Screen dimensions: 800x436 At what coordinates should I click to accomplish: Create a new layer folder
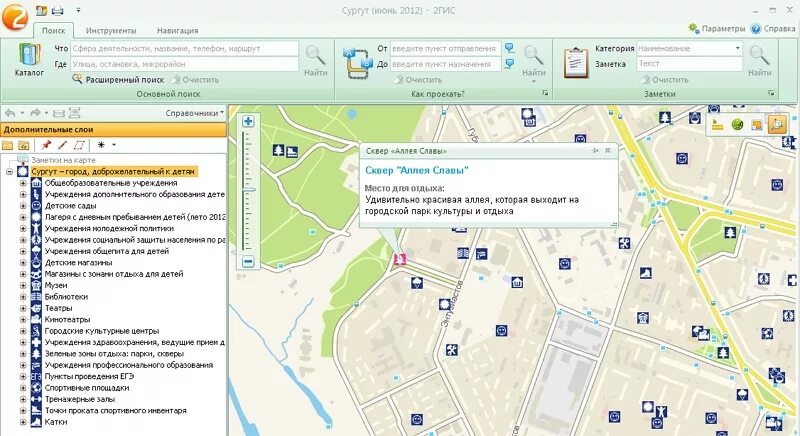point(8,145)
